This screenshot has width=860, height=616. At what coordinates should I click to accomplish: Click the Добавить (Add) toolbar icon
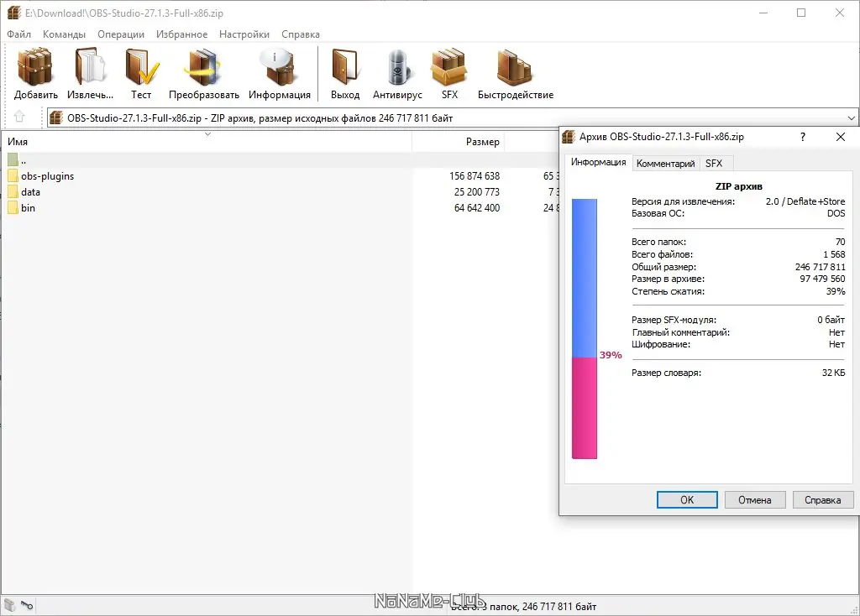pos(35,74)
